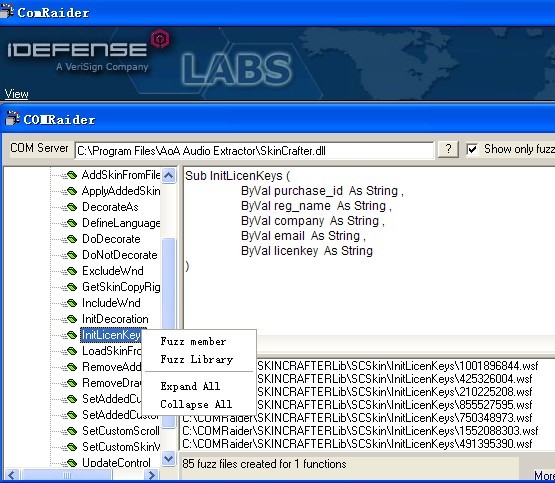Image resolution: width=555 pixels, height=483 pixels.
Task: Select fuzz file 210225208.wsf
Action: pyautogui.click(x=394, y=392)
